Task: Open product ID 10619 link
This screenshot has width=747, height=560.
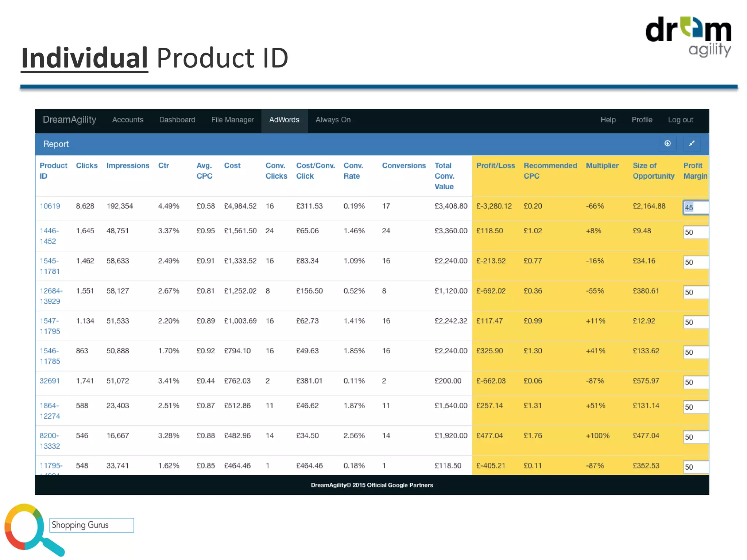Action: [50, 206]
